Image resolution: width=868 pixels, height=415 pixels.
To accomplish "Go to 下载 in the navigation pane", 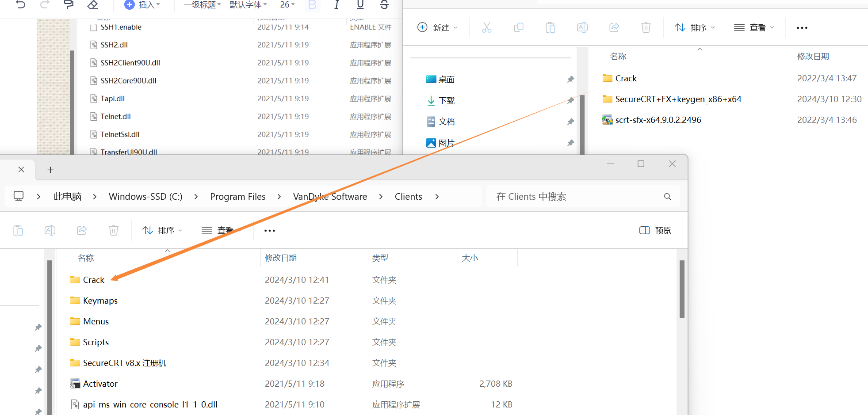I will coord(440,101).
